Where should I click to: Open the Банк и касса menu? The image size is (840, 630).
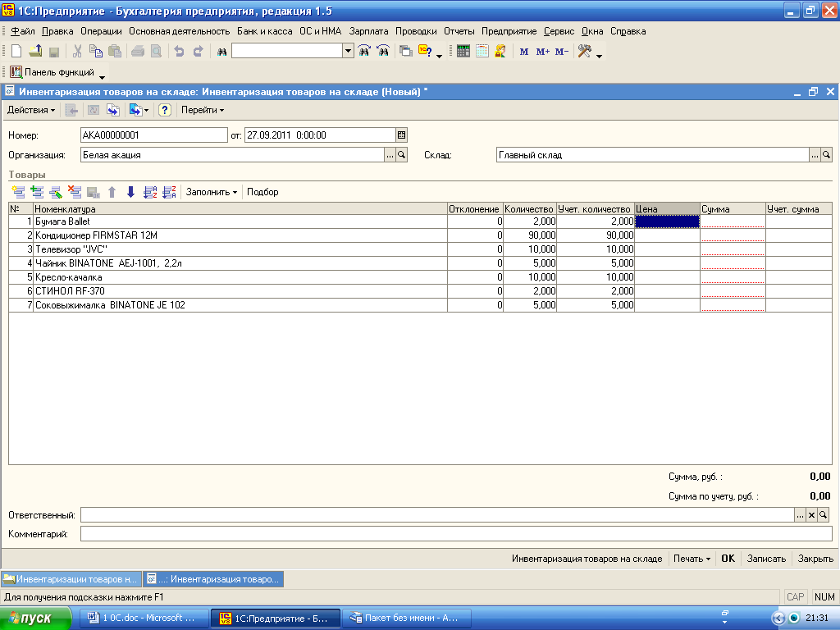(x=265, y=31)
